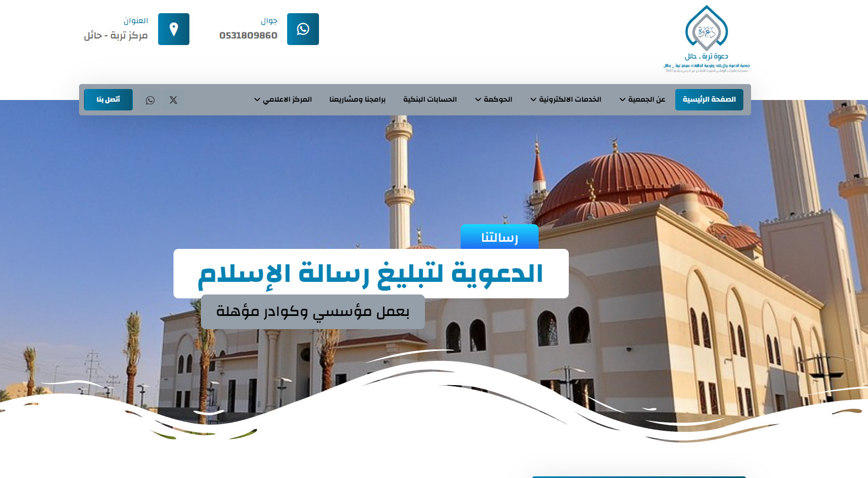The width and height of the screenshot is (868, 478).
Task: Click the العنوان label
Action: [136, 21]
